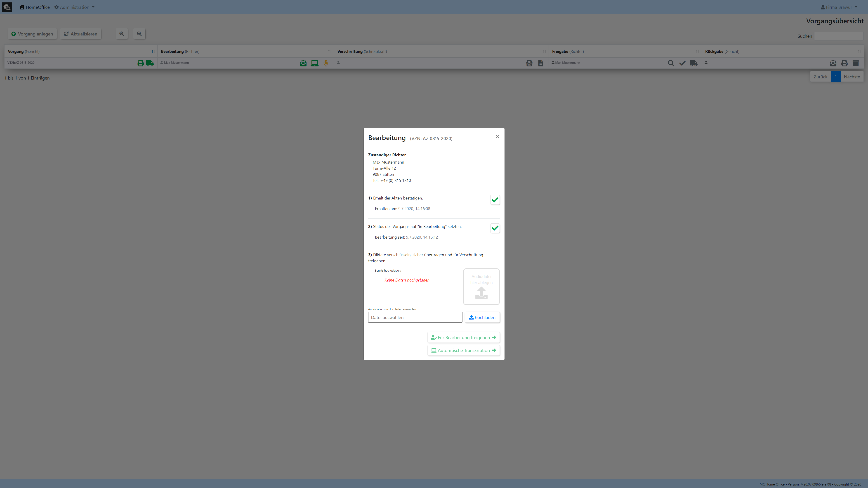868x488 pixels.
Task: Click the green laptop icon in Bearbeitung column
Action: [314, 63]
